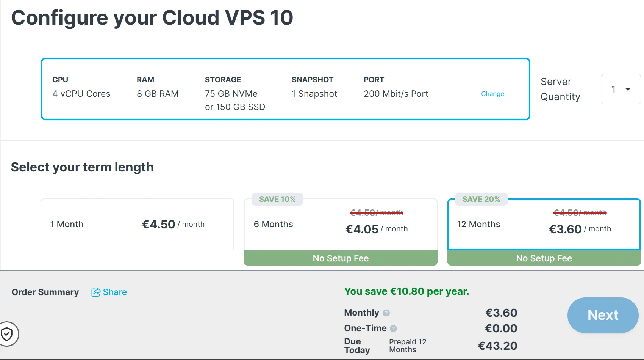Open the shield privacy badge
Screen dimensions: 644x360
point(7,334)
